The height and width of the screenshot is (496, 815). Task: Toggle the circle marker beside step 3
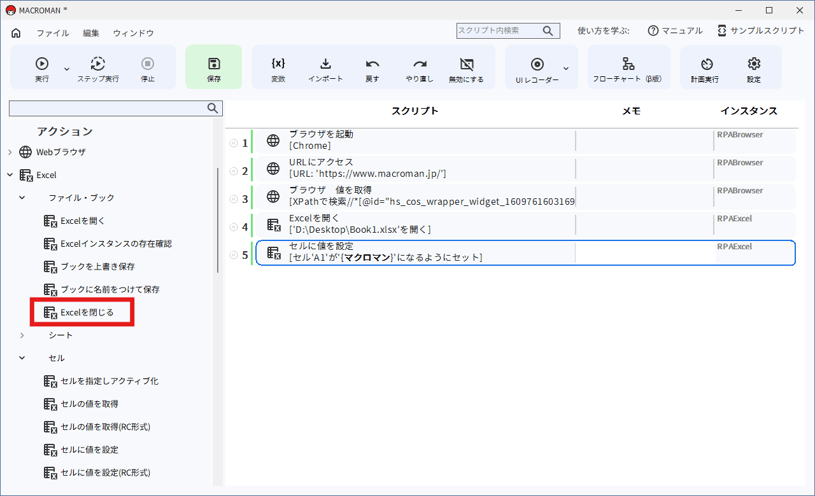tap(233, 199)
